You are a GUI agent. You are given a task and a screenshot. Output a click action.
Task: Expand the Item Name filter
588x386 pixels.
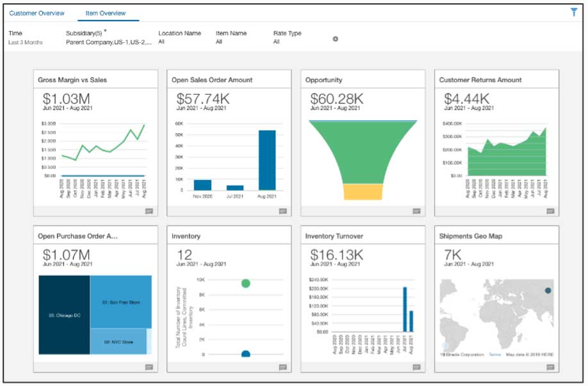click(231, 38)
